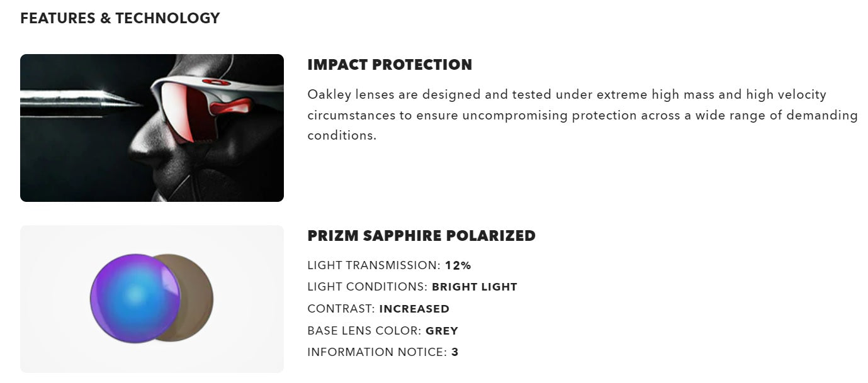868x383 pixels.
Task: Click the Contrast label
Action: pos(341,309)
